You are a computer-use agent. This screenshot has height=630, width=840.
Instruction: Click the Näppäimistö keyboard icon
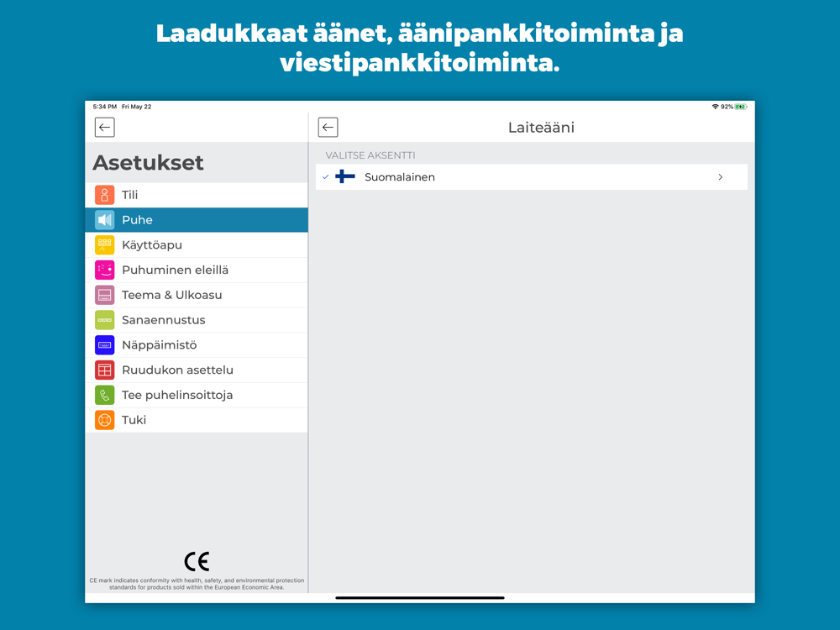point(104,345)
